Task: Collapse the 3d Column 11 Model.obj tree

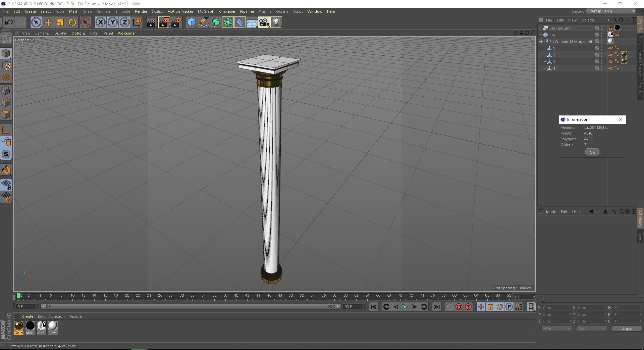Action: pos(540,42)
